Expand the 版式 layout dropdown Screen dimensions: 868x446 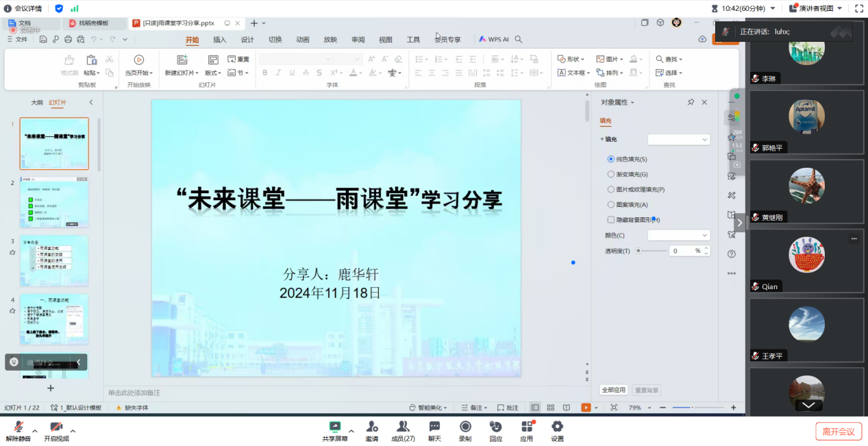coord(213,73)
